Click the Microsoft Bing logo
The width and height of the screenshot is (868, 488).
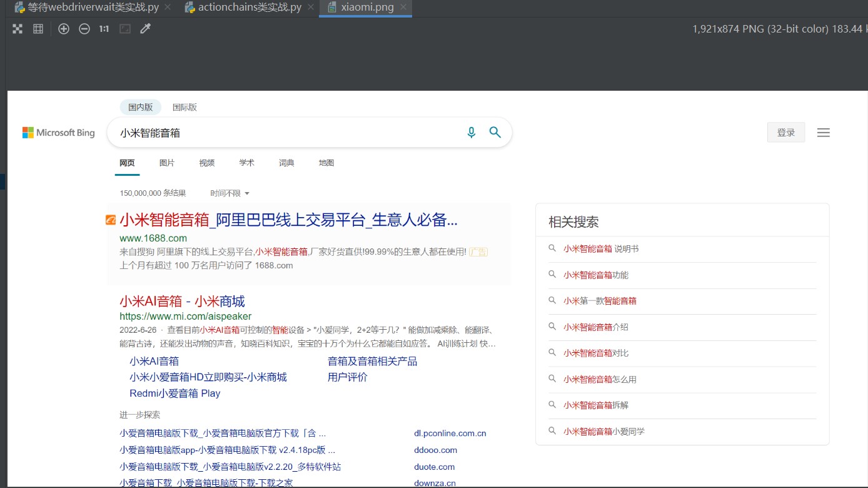tap(59, 133)
